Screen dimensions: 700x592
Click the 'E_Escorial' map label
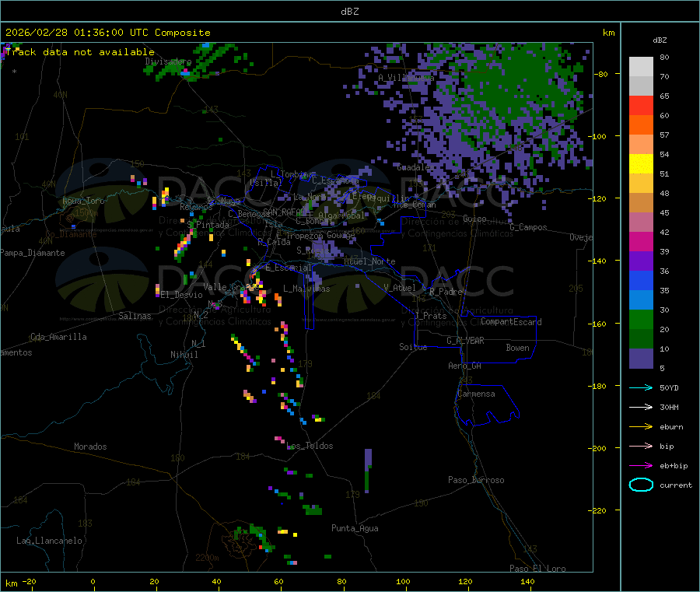pos(289,268)
